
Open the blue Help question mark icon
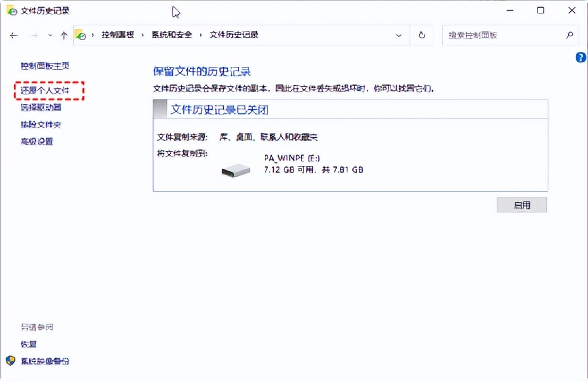(581, 57)
